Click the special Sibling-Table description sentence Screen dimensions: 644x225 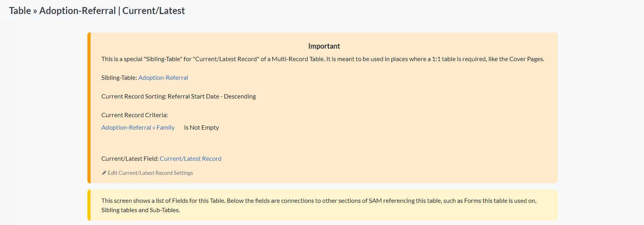coord(323,59)
